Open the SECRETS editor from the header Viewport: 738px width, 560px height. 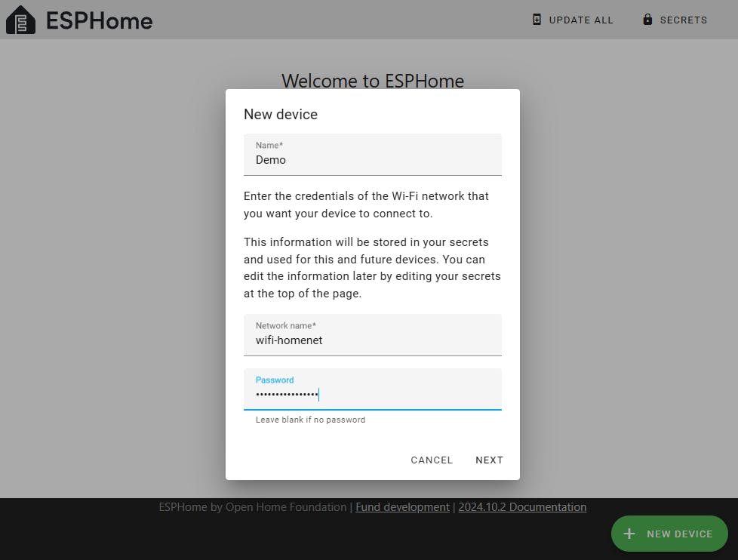tap(675, 20)
